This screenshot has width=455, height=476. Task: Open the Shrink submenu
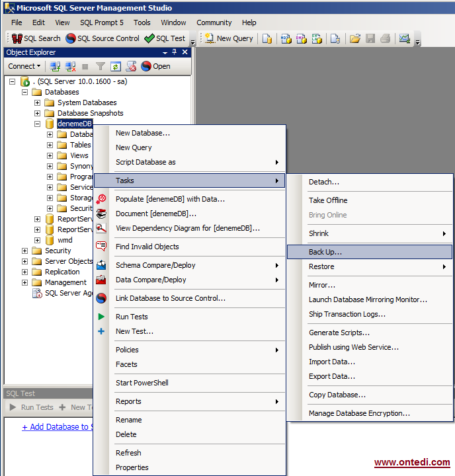[370, 233]
